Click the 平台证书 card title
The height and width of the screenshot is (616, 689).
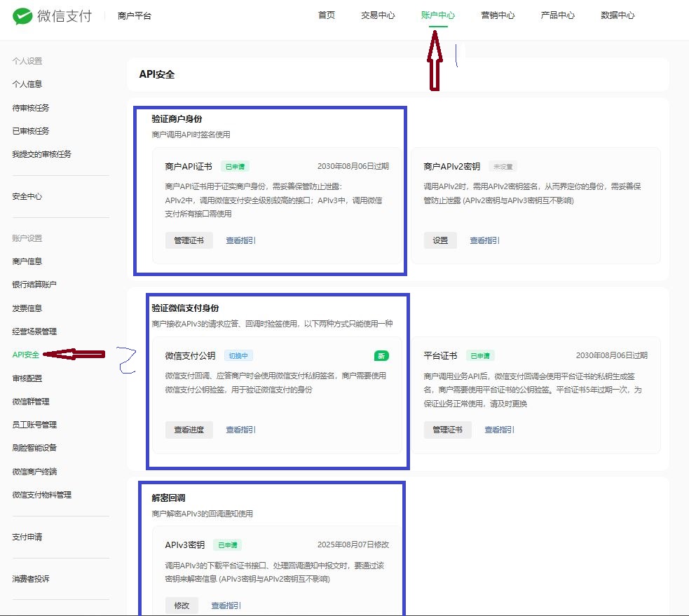(x=440, y=356)
